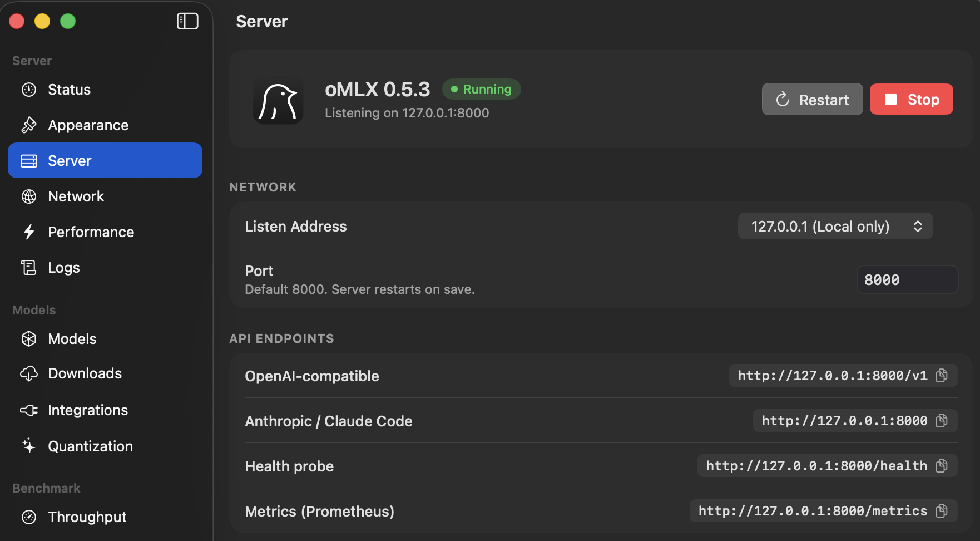Click the oMLX penguin app logo

click(278, 100)
